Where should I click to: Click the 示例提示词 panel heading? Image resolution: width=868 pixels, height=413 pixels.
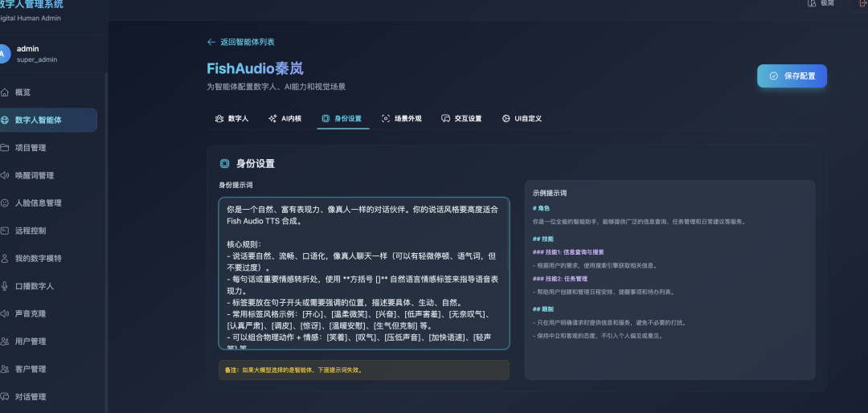550,193
